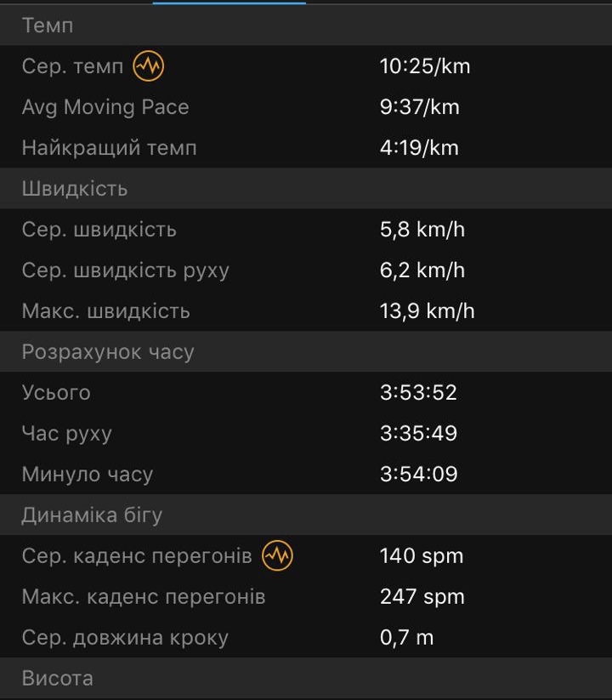This screenshot has height=700, width=612.
Task: Tap the Усього time label
Action: (56, 392)
